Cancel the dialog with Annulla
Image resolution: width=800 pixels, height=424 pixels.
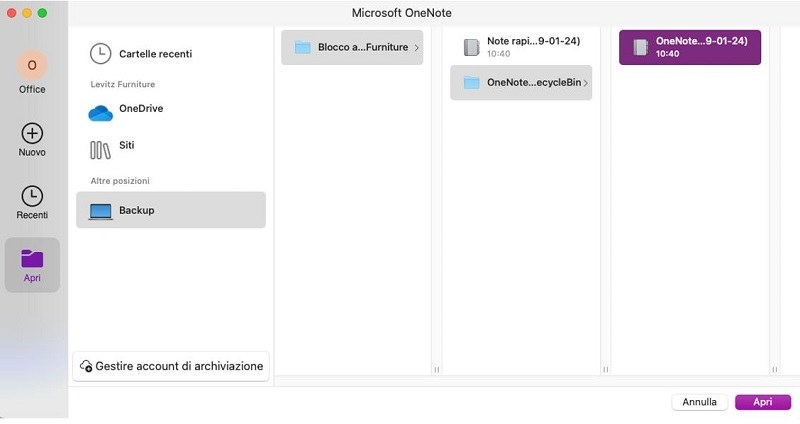[699, 402]
